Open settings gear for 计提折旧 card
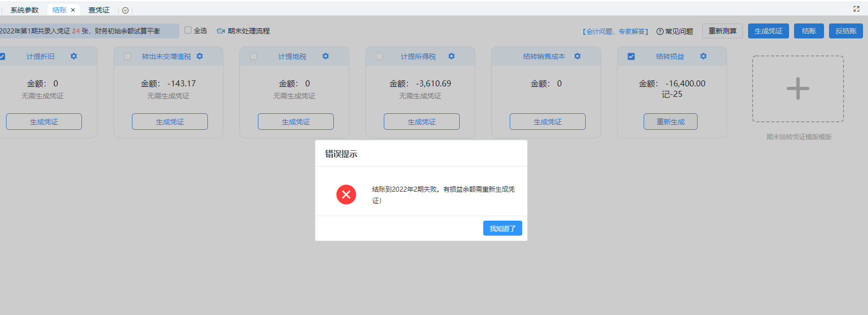Image resolution: width=868 pixels, height=315 pixels. [x=74, y=56]
